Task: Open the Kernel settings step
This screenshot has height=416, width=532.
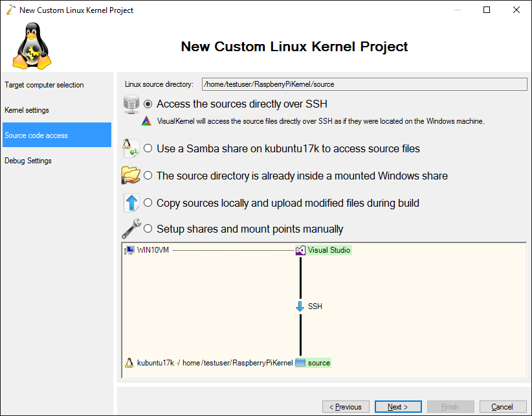Action: [57, 110]
